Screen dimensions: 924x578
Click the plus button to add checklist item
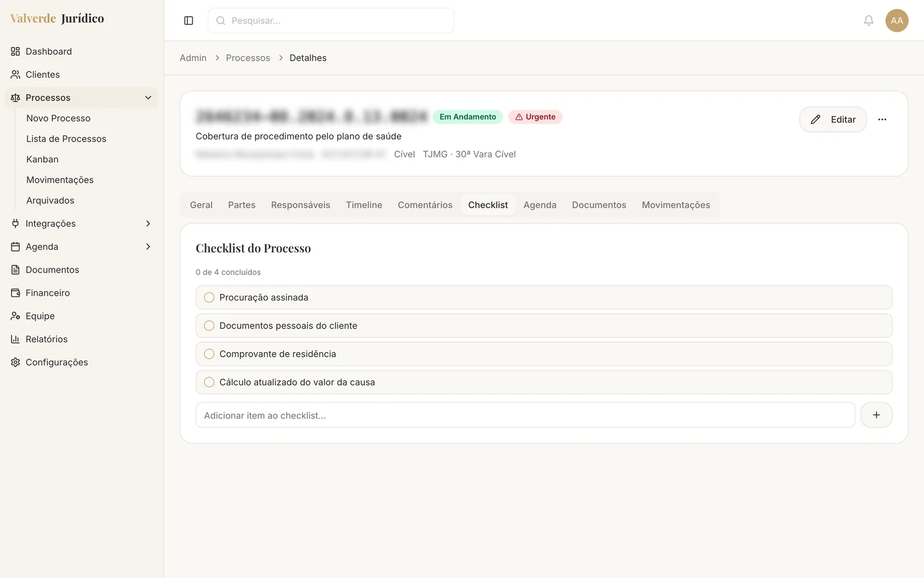876,415
